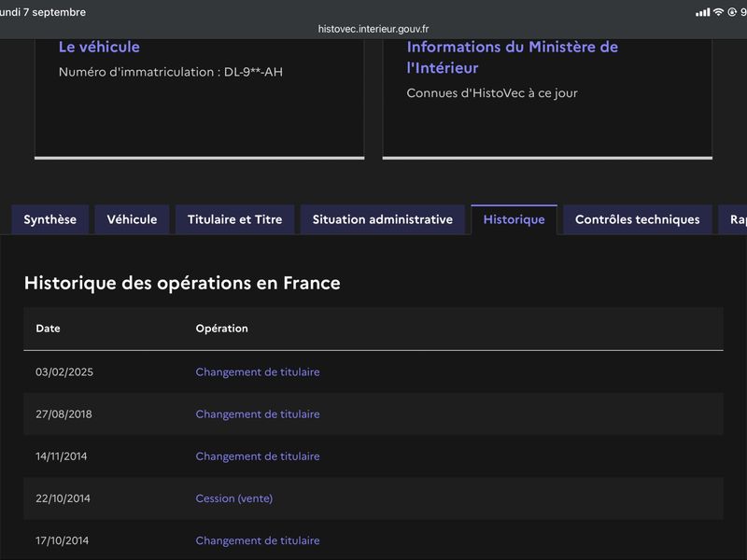Click the Date column header
The image size is (747, 560).
click(x=49, y=329)
